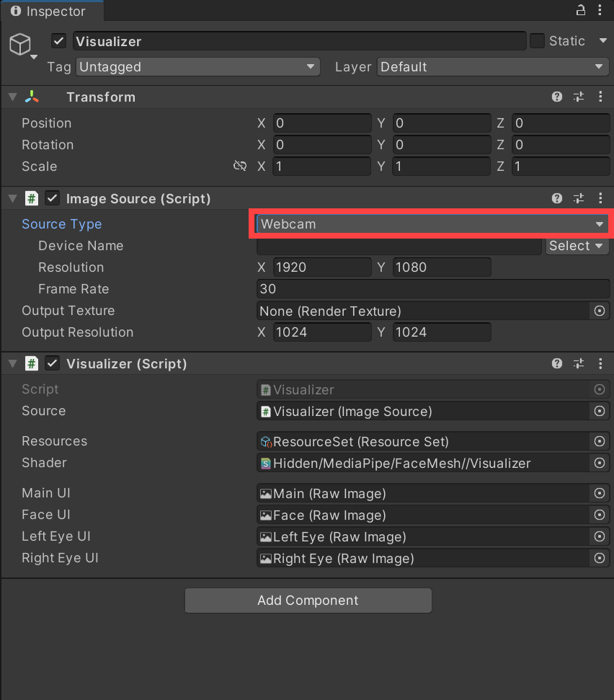The width and height of the screenshot is (614, 700).
Task: Disable the Image Source script checkbox
Action: 52,198
